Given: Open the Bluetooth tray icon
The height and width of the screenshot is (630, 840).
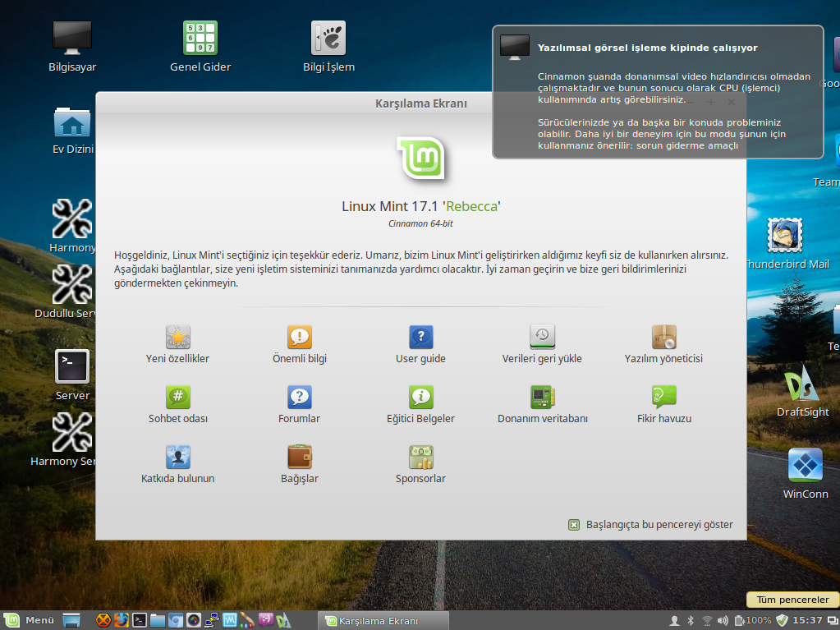Looking at the screenshot, I should click(x=691, y=620).
